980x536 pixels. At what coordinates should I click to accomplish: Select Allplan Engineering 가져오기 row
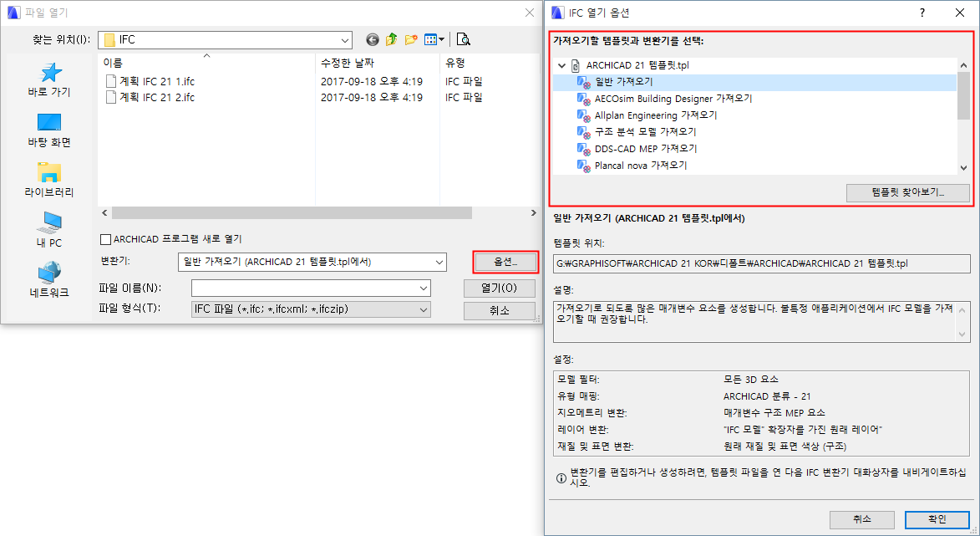[x=754, y=115]
